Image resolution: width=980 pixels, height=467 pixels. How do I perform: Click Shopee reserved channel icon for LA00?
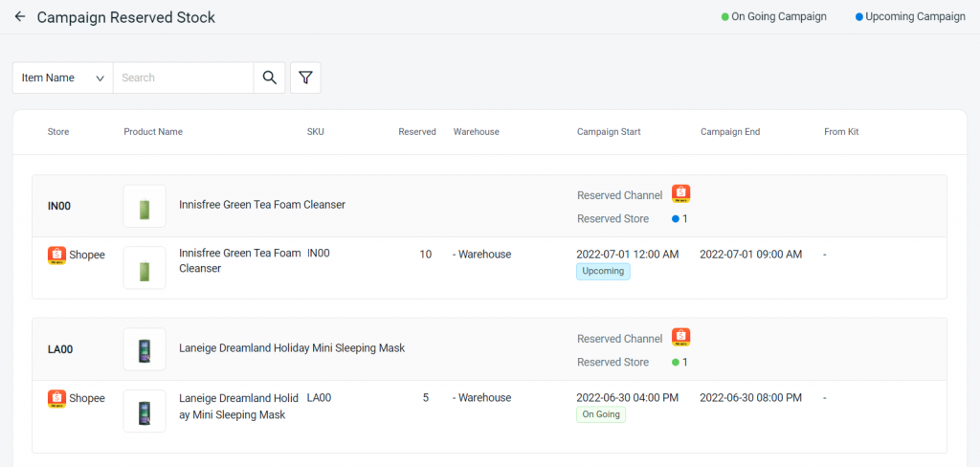[680, 338]
